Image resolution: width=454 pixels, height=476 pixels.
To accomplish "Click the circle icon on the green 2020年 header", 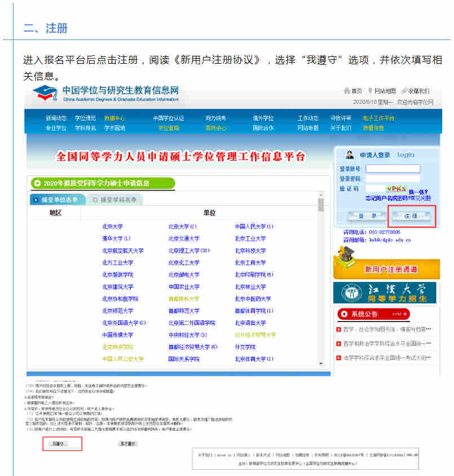I will pyautogui.click(x=37, y=183).
